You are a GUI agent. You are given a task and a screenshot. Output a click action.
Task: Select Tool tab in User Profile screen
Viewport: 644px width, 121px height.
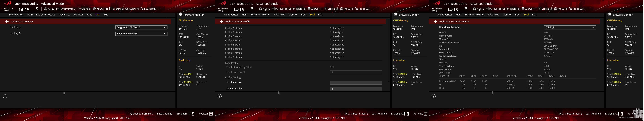312,15
